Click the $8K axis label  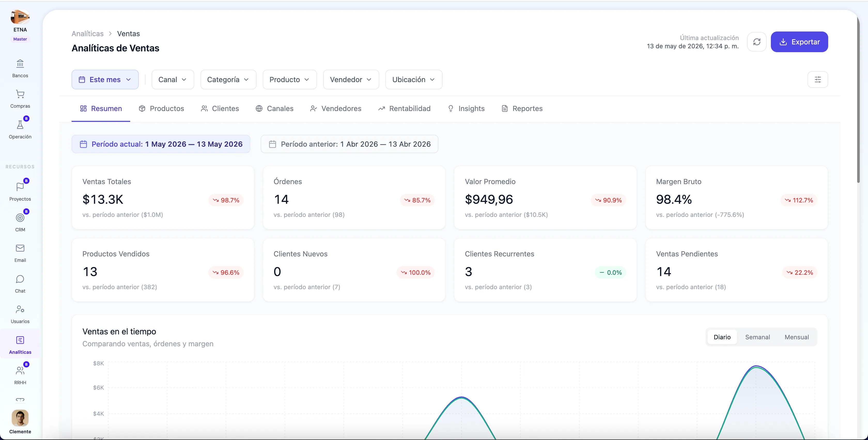pyautogui.click(x=98, y=364)
